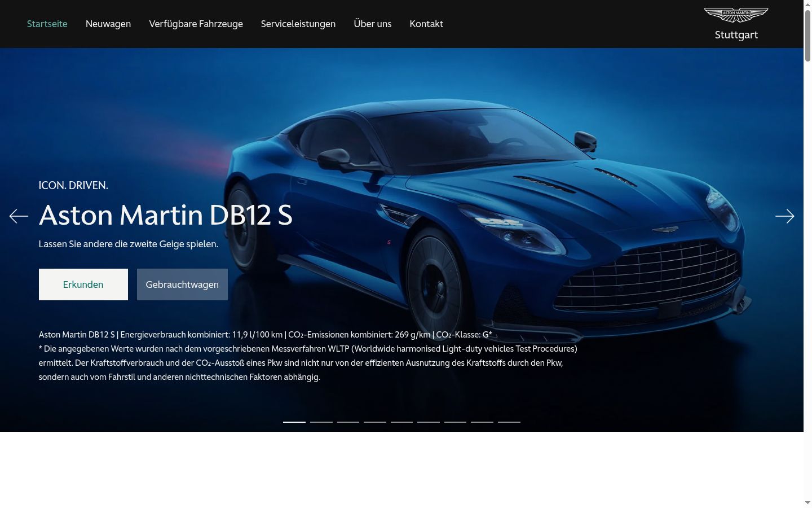This screenshot has height=508, width=812.
Task: Click "Lassen Sie andere die zweite Geige spielen."
Action: pyautogui.click(x=129, y=244)
